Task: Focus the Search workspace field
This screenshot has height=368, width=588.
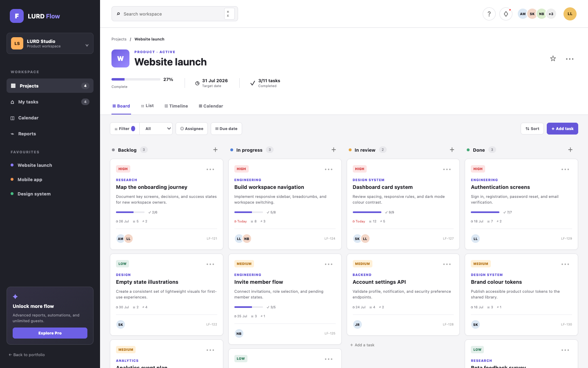Action: pos(175,14)
